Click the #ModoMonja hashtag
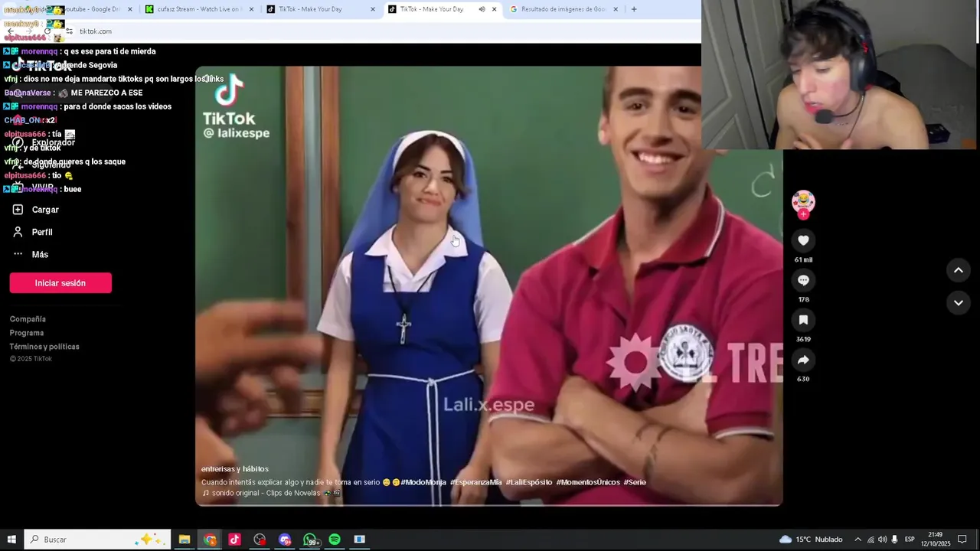 coord(423,482)
